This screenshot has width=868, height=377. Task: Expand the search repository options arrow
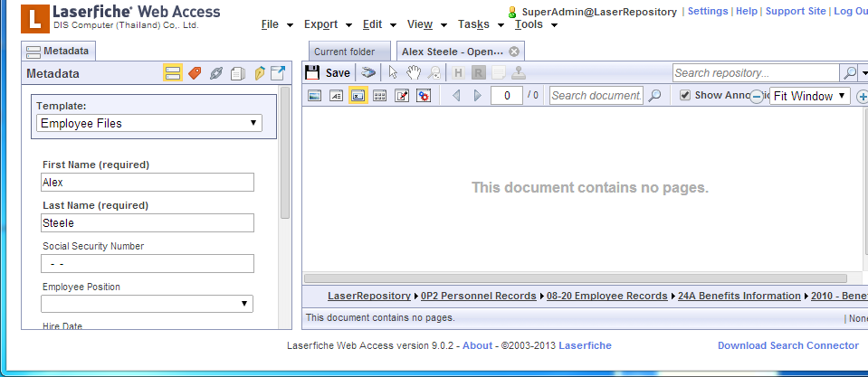click(863, 73)
